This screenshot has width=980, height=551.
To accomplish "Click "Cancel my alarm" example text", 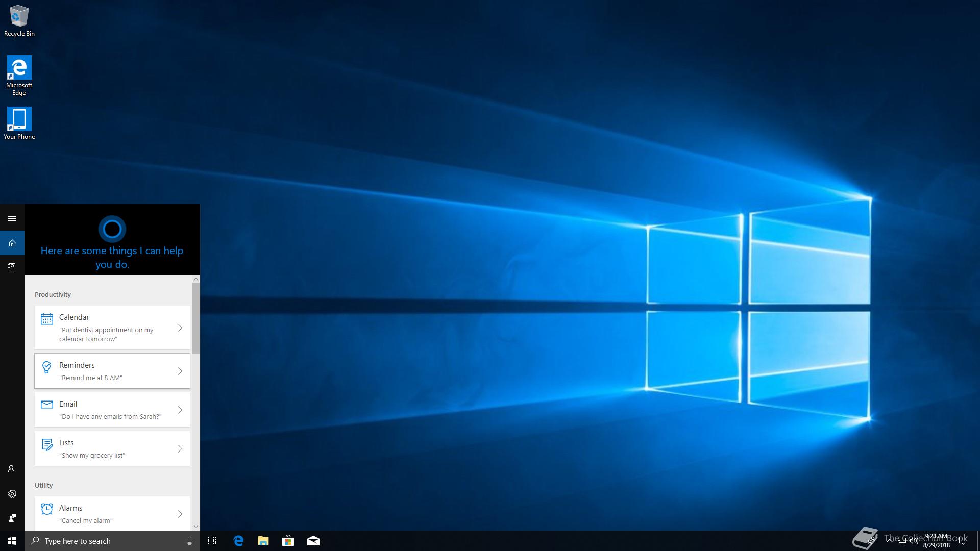I will coord(86,521).
